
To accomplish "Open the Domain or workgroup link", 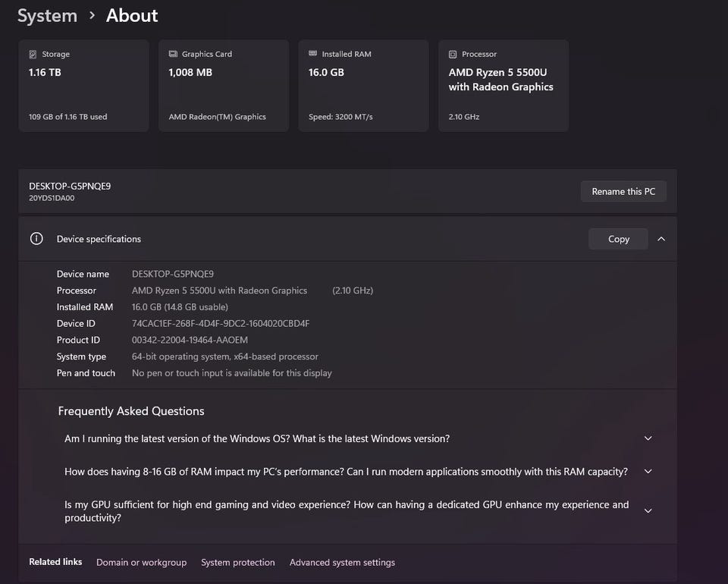I will coord(141,563).
